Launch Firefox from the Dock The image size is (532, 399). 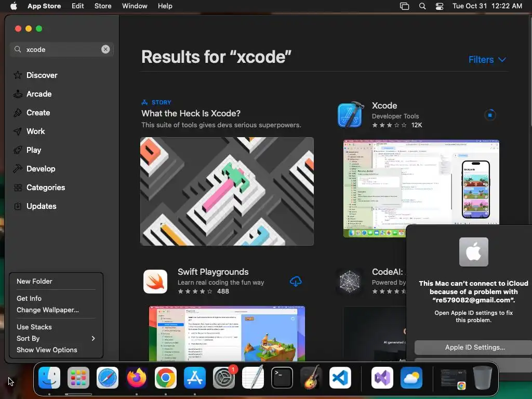[x=137, y=378]
